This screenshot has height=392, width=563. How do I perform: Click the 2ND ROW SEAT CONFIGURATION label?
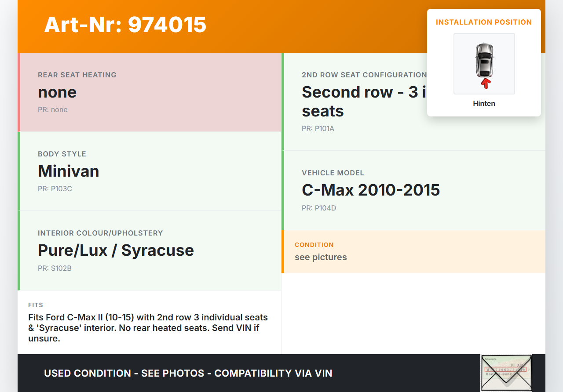click(x=364, y=75)
